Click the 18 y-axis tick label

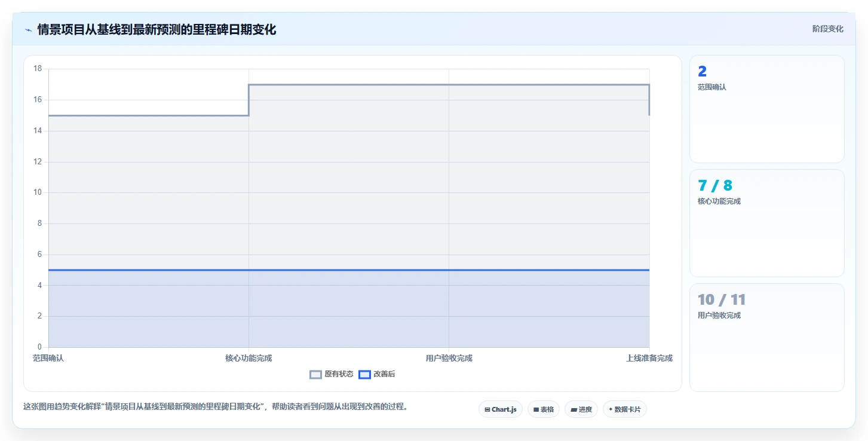pyautogui.click(x=38, y=69)
